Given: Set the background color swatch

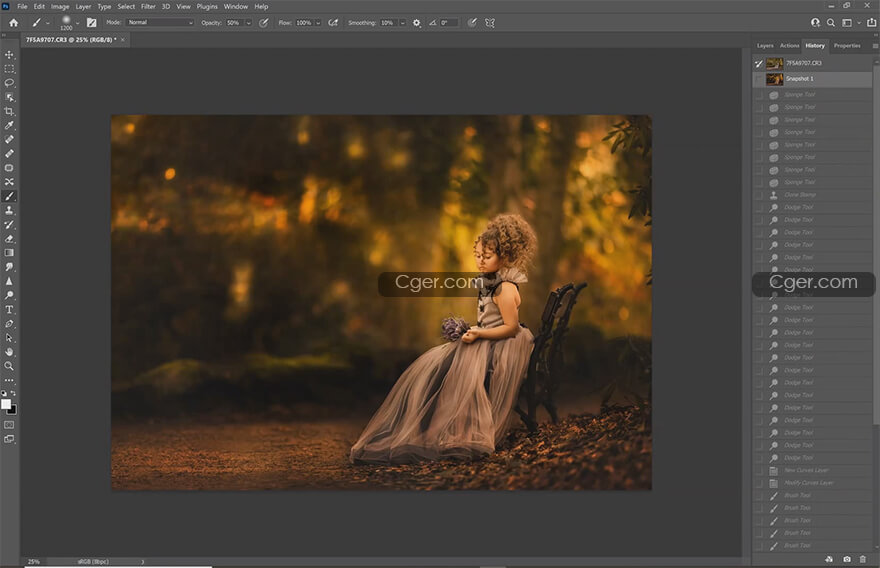Looking at the screenshot, I should (13, 410).
